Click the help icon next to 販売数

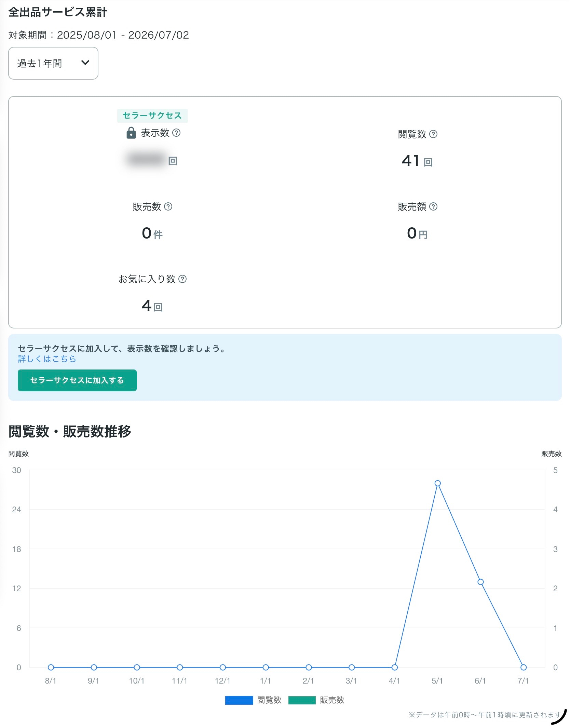click(168, 206)
